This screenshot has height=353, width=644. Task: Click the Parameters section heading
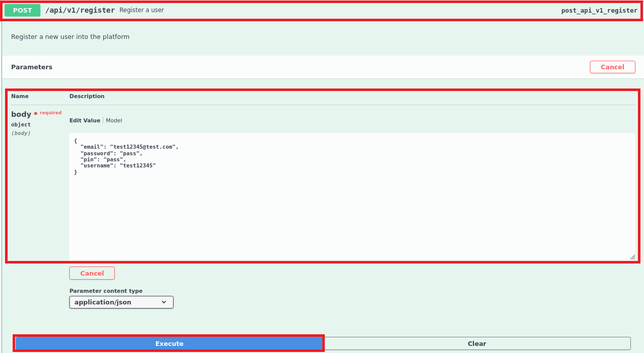pyautogui.click(x=32, y=67)
